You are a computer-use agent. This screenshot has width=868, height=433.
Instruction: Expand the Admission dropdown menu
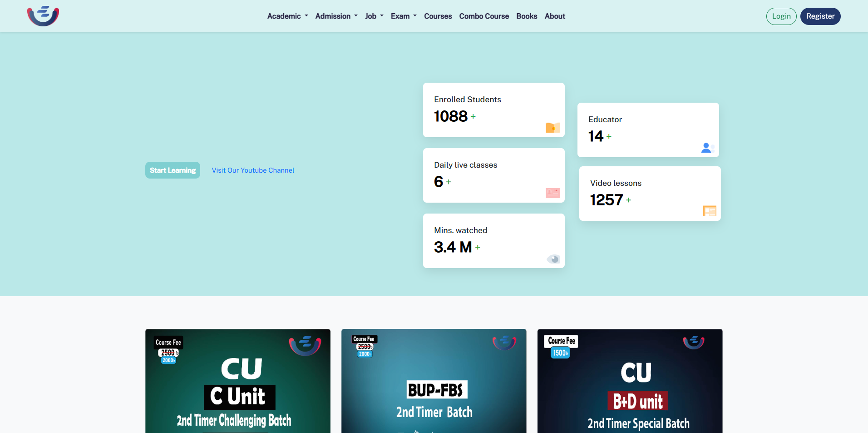point(336,16)
